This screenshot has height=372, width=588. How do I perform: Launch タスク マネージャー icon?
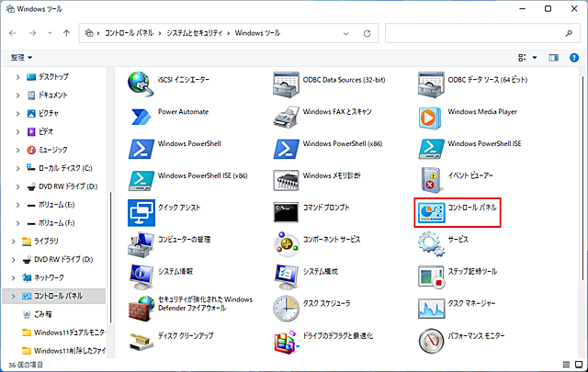coord(431,309)
